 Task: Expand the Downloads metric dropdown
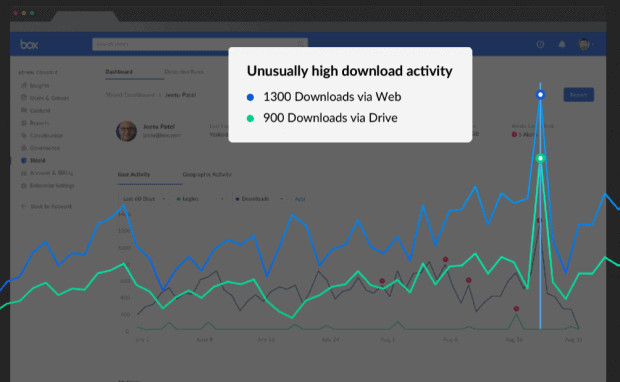click(x=259, y=199)
